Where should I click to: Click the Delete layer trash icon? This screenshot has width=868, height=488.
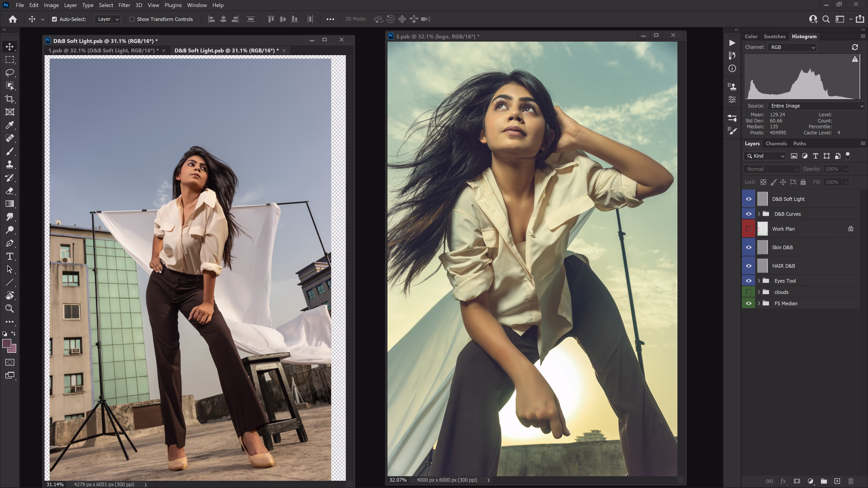tap(851, 481)
